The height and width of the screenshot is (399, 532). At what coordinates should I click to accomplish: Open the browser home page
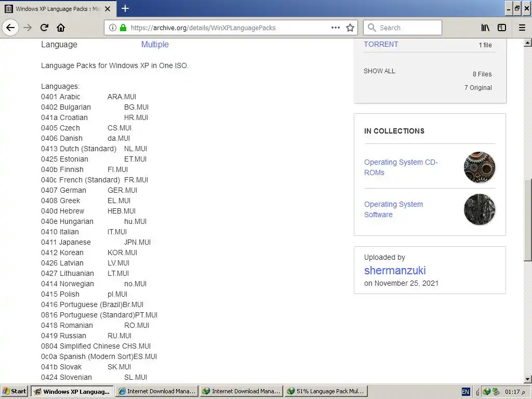point(61,28)
